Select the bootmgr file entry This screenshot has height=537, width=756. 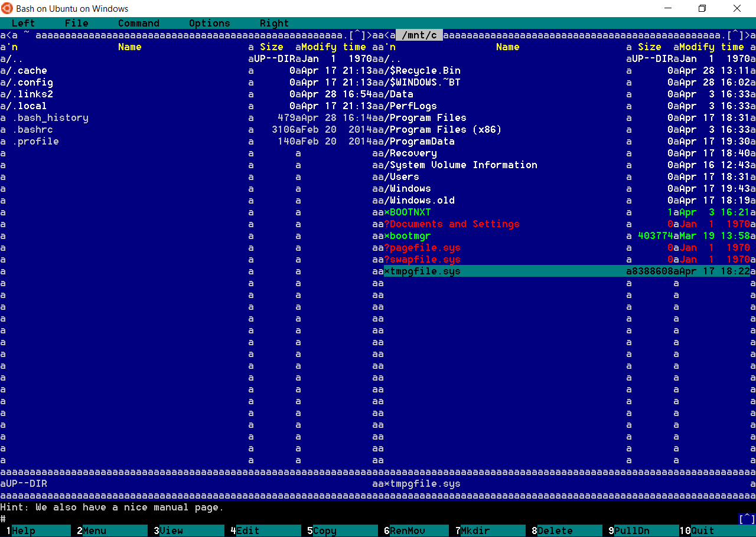coord(410,236)
